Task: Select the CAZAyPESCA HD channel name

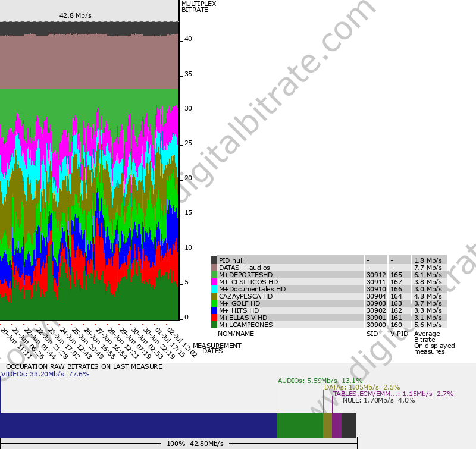Action: (x=246, y=296)
